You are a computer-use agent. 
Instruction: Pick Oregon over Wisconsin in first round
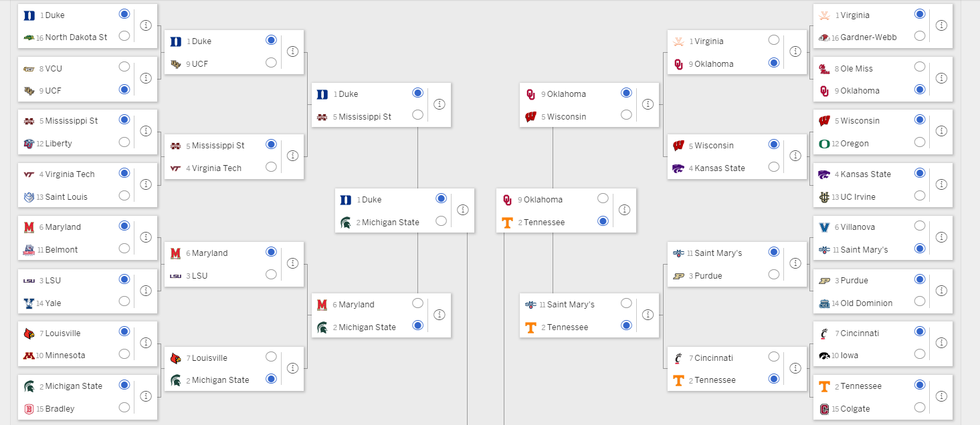pos(920,142)
